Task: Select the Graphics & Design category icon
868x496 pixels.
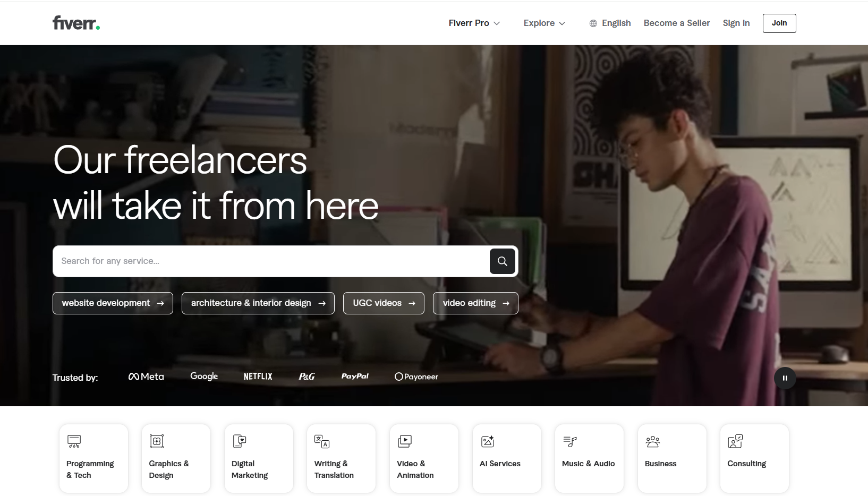Action: pyautogui.click(x=157, y=441)
